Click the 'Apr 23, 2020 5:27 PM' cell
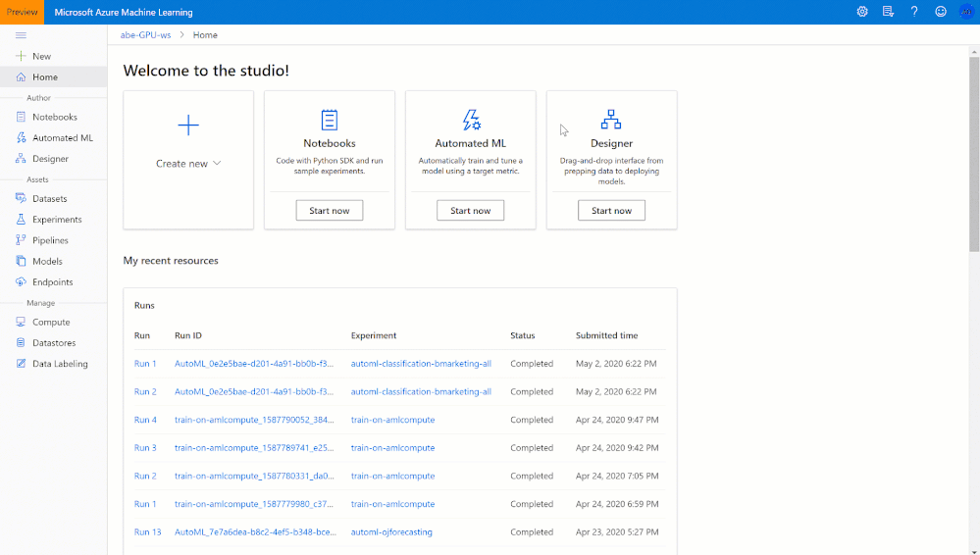The image size is (980, 555). tap(617, 531)
